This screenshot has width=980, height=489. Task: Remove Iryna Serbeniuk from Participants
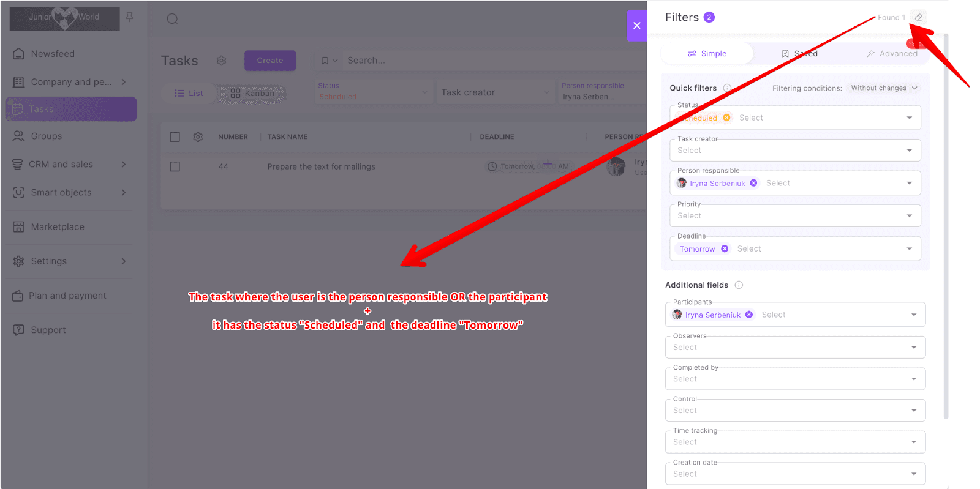(749, 315)
